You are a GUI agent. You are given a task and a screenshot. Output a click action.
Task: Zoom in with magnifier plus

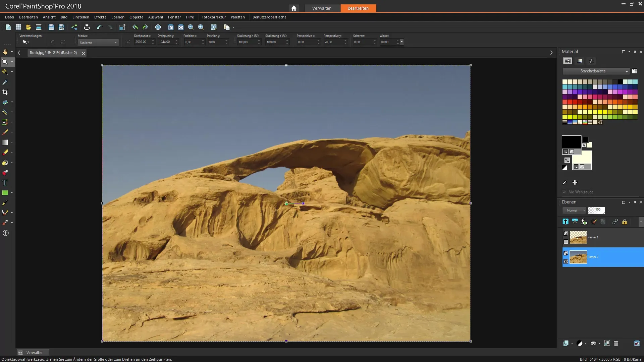pos(201,27)
